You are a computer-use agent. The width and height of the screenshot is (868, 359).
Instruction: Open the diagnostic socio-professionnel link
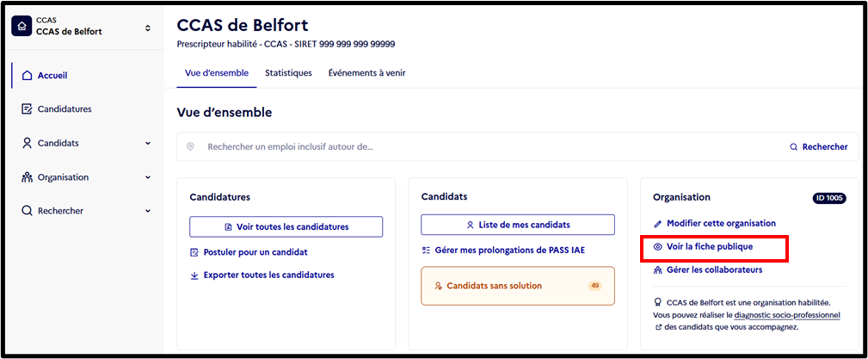click(x=787, y=315)
